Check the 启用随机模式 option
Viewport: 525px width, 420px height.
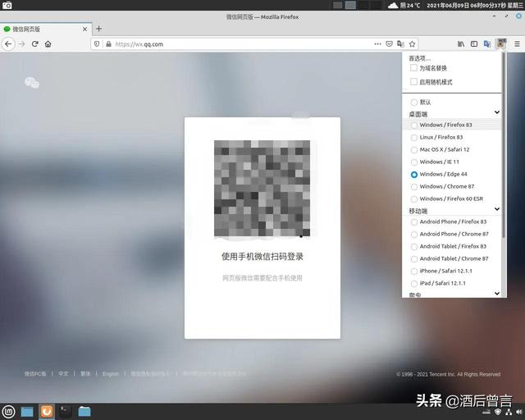click(414, 82)
